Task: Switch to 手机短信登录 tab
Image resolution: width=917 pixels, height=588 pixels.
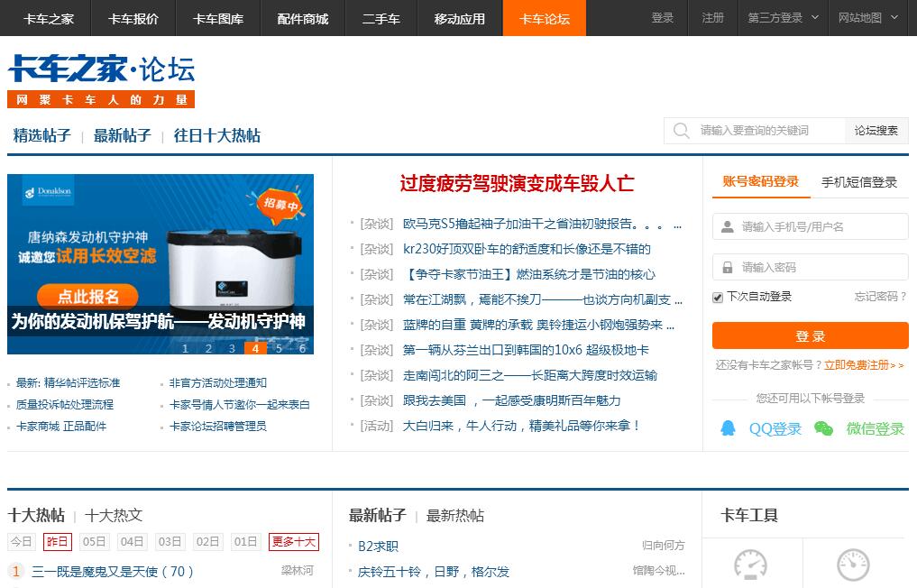Action: (x=858, y=182)
